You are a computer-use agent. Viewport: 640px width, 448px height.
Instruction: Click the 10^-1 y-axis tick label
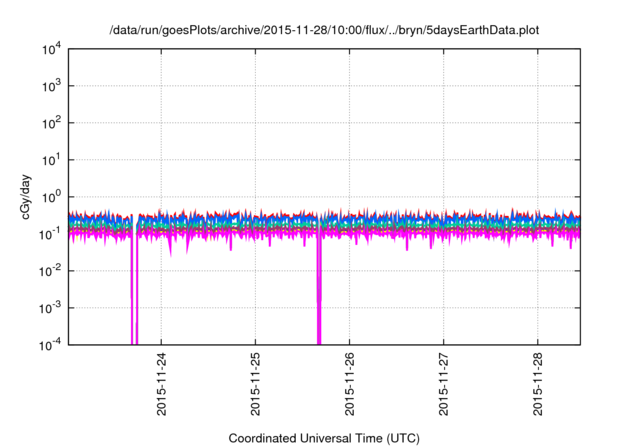50,235
